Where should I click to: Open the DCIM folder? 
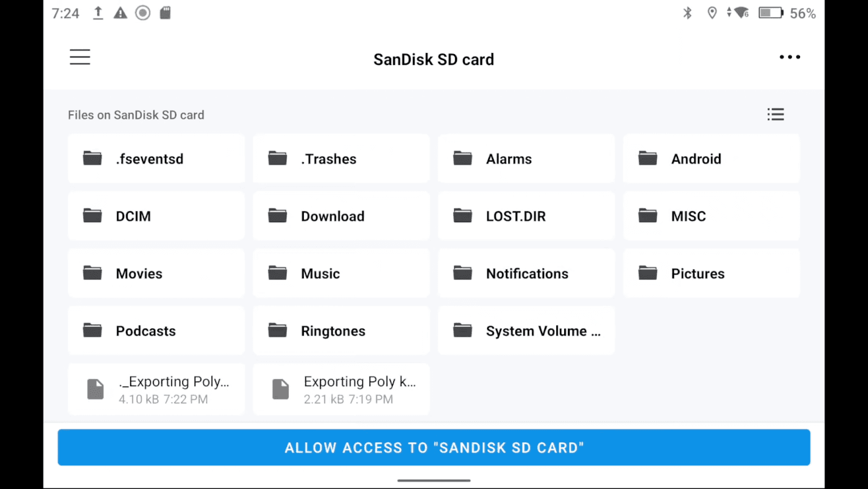pyautogui.click(x=156, y=216)
